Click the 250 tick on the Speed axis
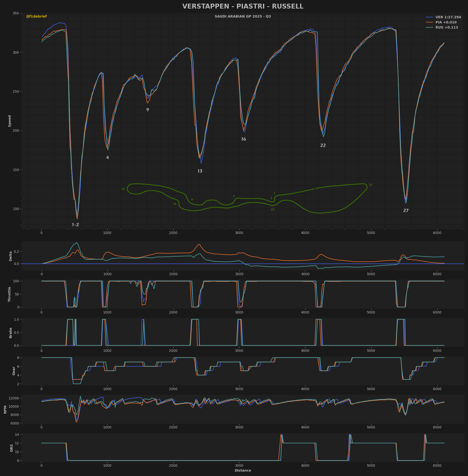The image size is (468, 476). [16, 91]
